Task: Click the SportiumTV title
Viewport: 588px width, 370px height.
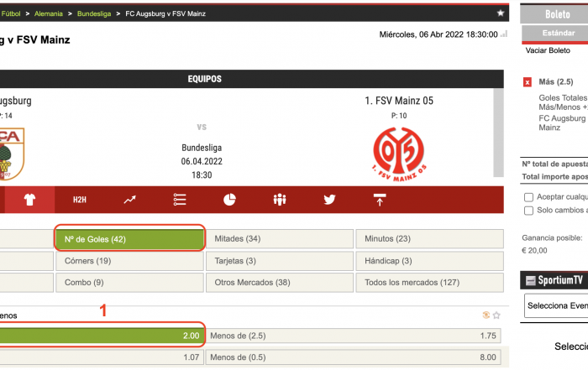Action: (x=560, y=280)
